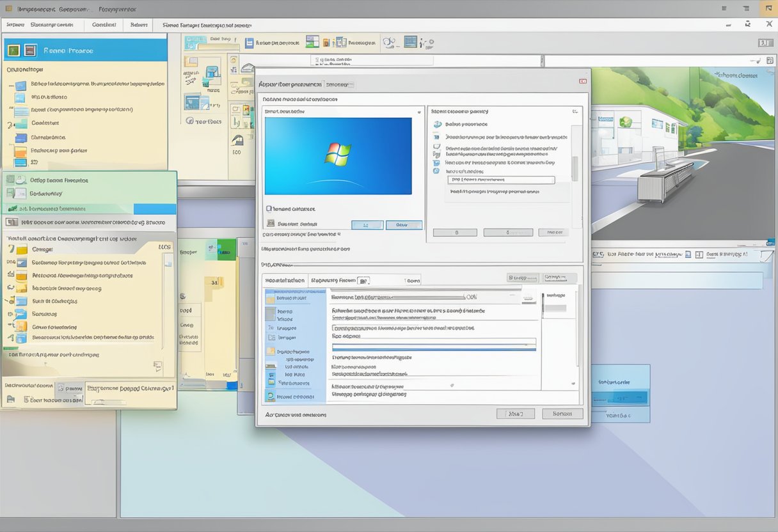
Task: Click the small icon at top-right of right toolbar strip
Action: point(765,43)
